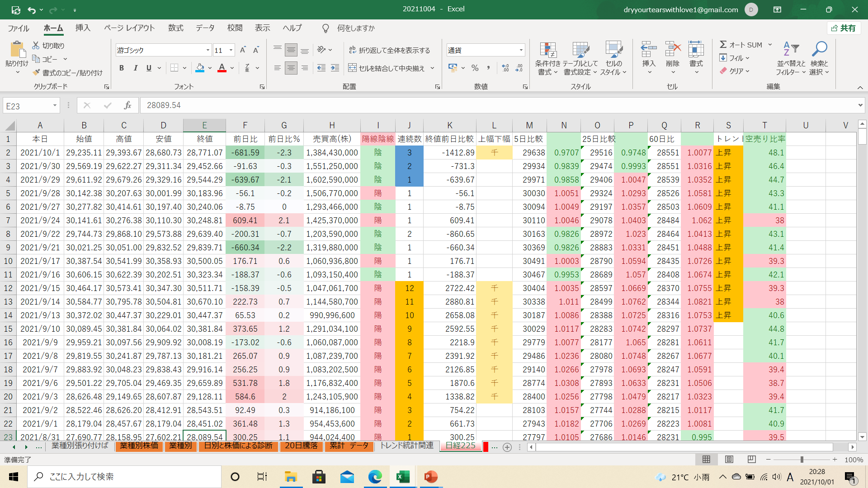Toggle italic formatting
Image resolution: width=868 pixels, height=488 pixels.
pos(135,68)
